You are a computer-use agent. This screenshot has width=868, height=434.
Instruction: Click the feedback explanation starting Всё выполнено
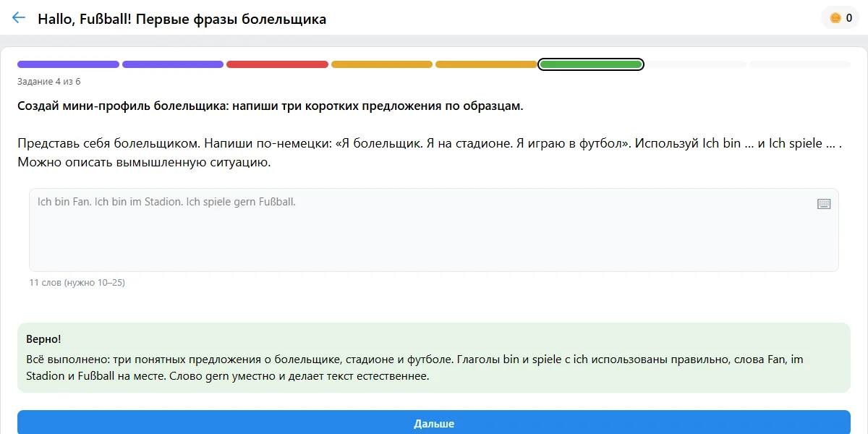(414, 367)
